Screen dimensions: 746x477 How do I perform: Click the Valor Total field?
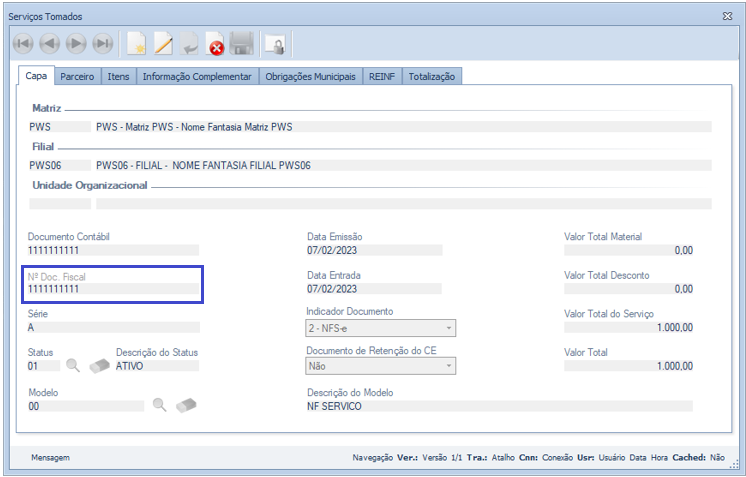click(628, 366)
